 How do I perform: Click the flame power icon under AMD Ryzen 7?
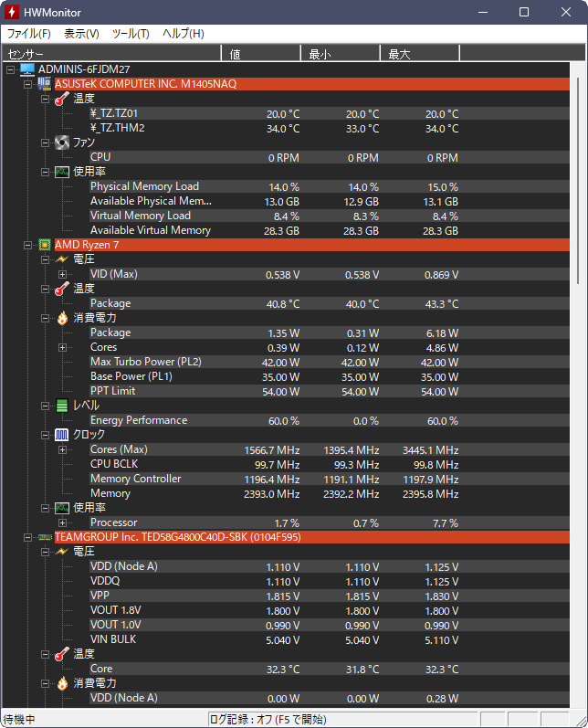click(x=62, y=318)
